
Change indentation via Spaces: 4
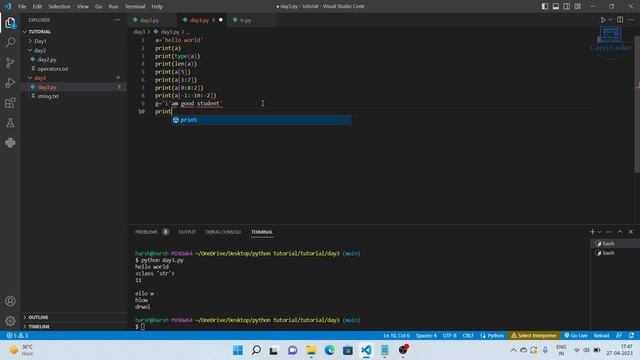(426, 336)
